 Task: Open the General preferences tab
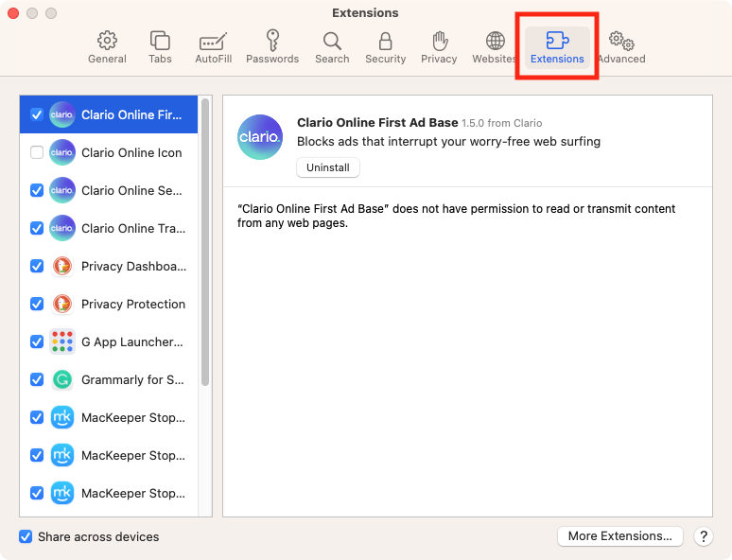[x=107, y=47]
